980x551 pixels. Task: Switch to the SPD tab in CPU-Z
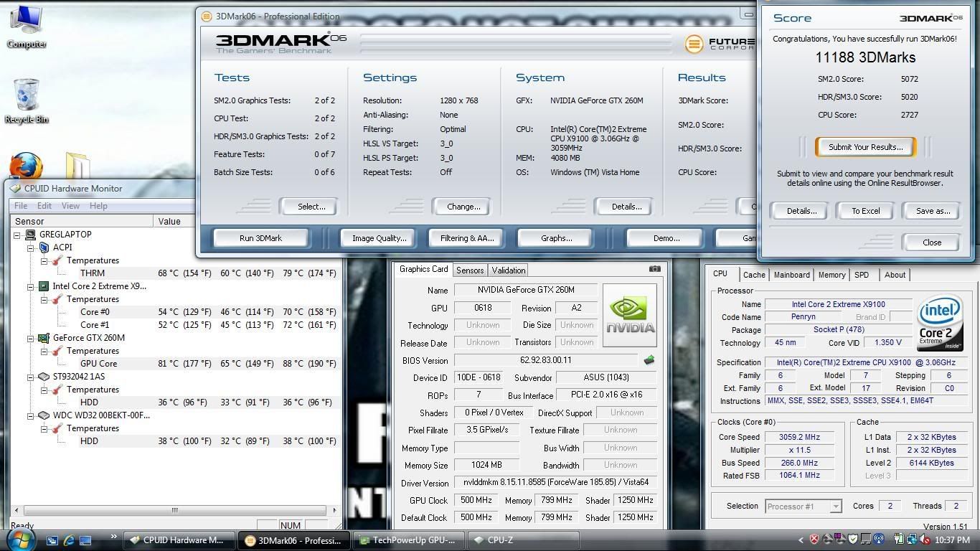862,275
